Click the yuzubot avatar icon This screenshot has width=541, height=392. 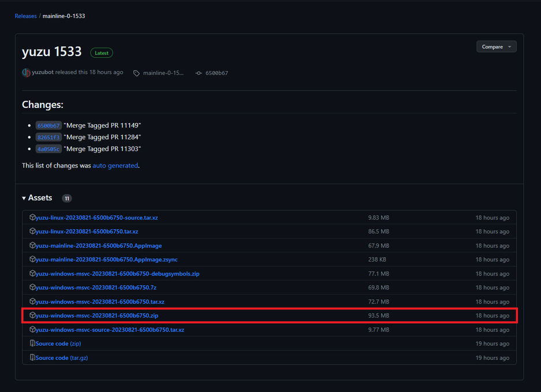point(26,73)
